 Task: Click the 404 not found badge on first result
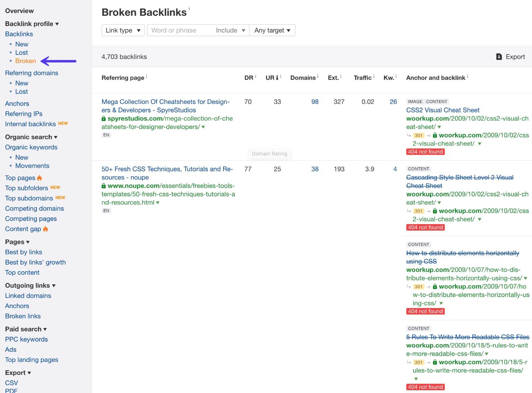(x=425, y=151)
